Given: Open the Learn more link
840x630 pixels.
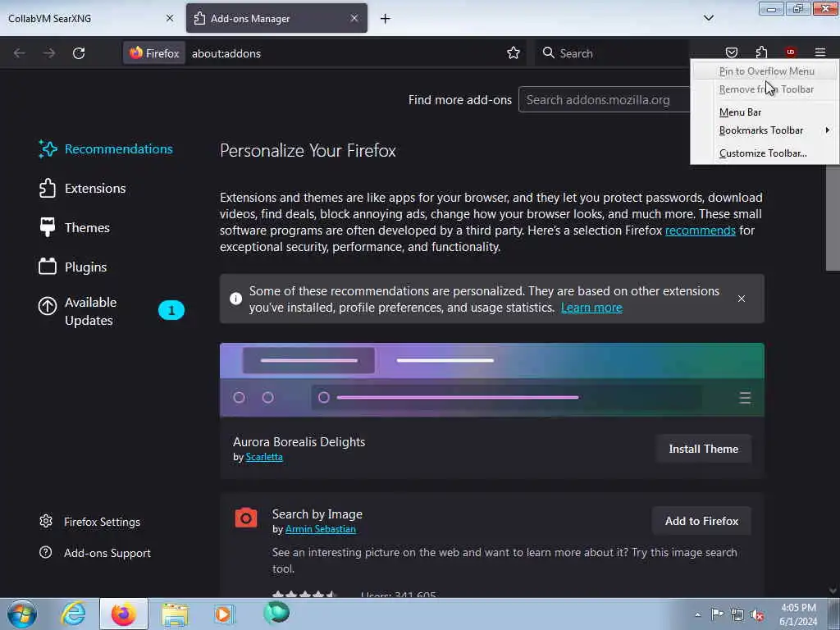Looking at the screenshot, I should point(591,308).
